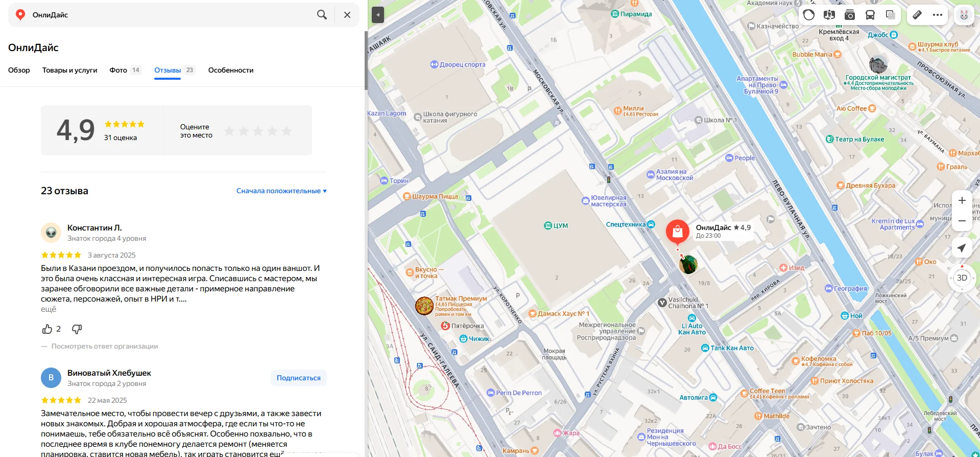Locate me with the arrow icon
Viewport: 980px width, 457px height.
(x=962, y=248)
